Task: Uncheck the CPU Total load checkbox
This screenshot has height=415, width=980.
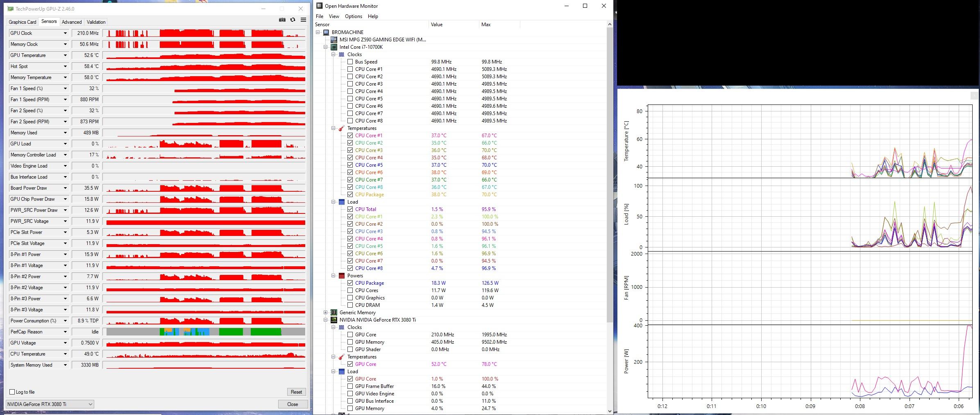Action: click(x=350, y=209)
